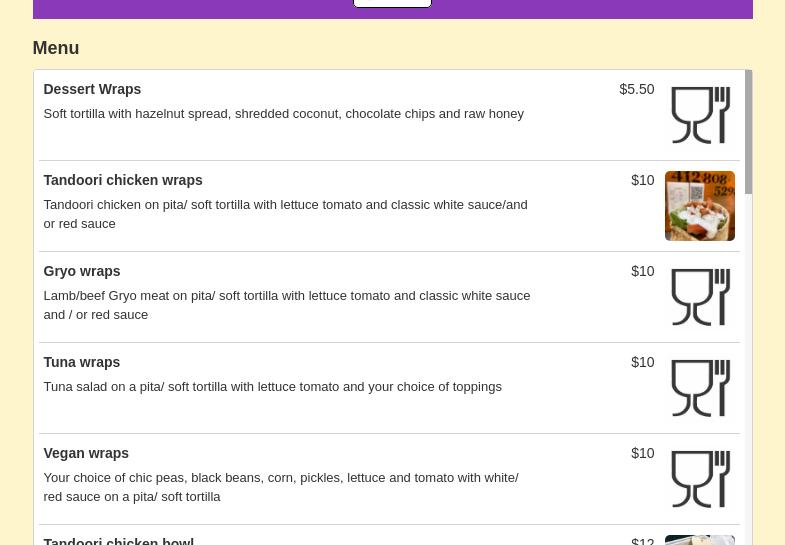This screenshot has height=545, width=785.
Task: Click the Dessert Wraps hazelnut spread description
Action: click(283, 113)
